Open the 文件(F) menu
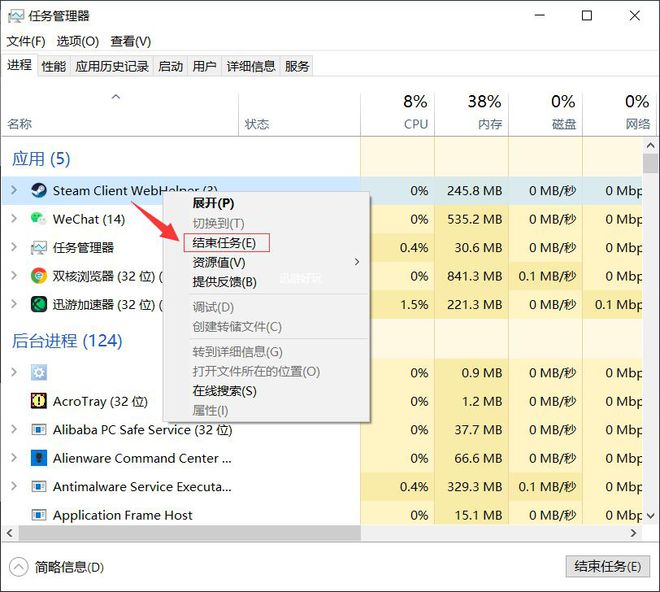 point(26,41)
